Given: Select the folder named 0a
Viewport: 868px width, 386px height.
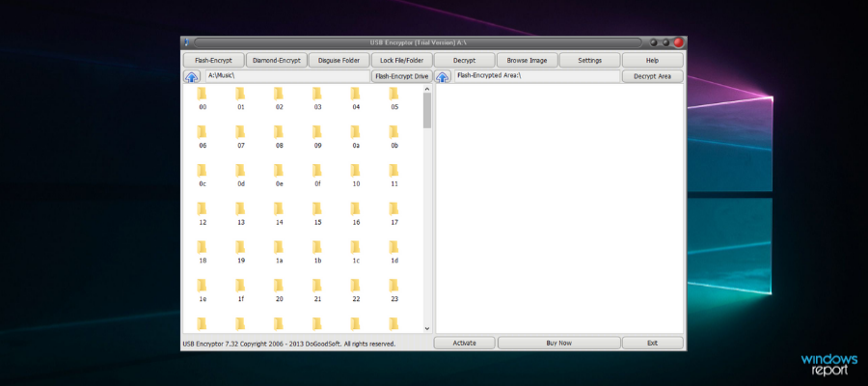Looking at the screenshot, I should click(x=356, y=137).
